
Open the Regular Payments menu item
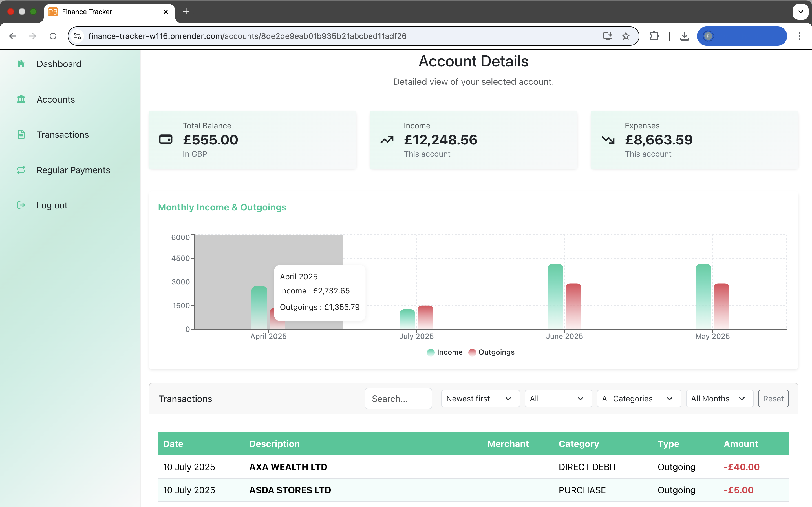coord(73,170)
